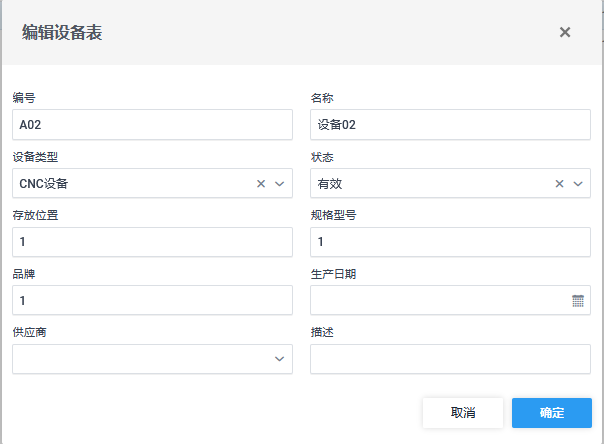
Task: Click the 确定 button to confirm
Action: (551, 413)
